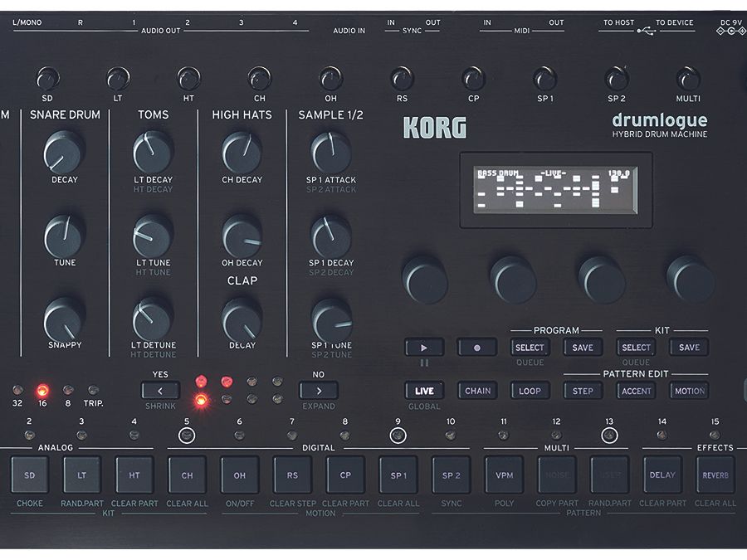The height and width of the screenshot is (560, 747).
Task: Select the lit 16 step-length LED
Action: (x=42, y=391)
